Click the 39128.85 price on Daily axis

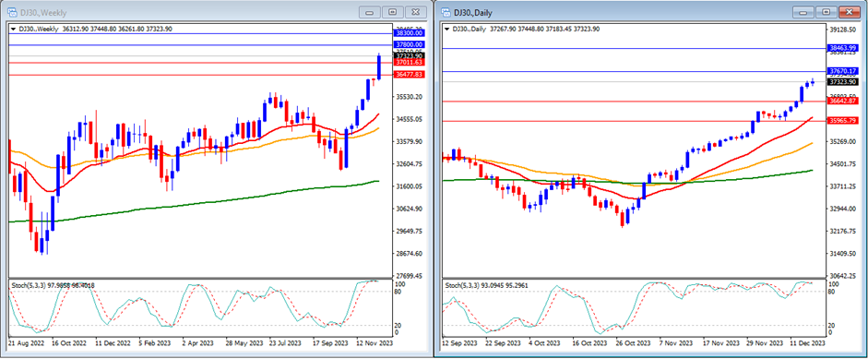(843, 30)
